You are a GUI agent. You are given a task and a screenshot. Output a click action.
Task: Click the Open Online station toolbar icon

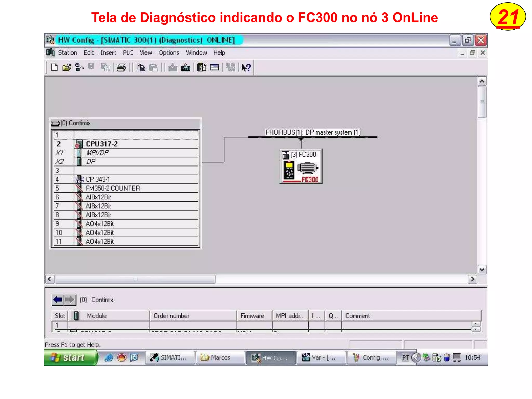coord(79,67)
